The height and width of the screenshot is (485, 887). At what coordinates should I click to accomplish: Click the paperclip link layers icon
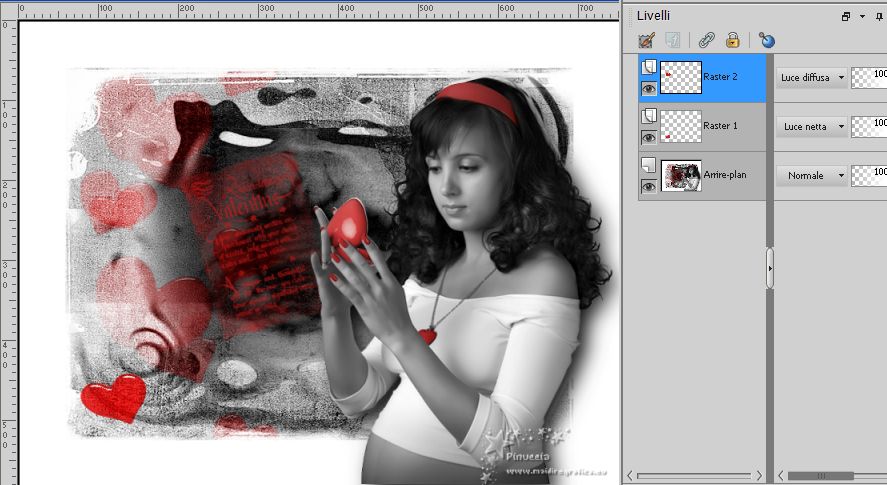pyautogui.click(x=707, y=40)
